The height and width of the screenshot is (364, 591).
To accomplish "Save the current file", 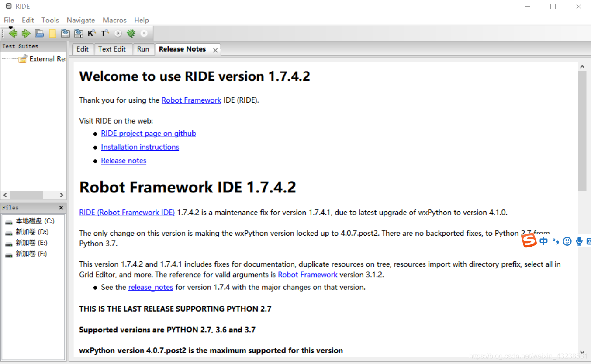I will tap(66, 33).
